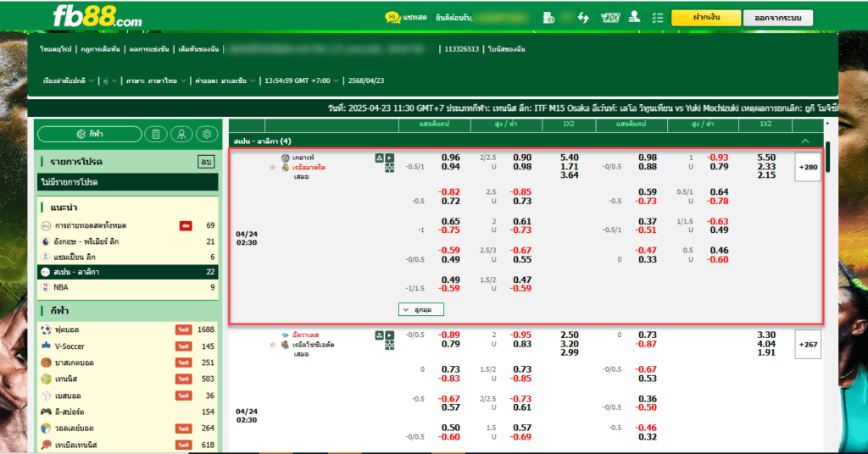
Task: Open การถ่ายทอดสดทั้งหมด live broadcasts list
Action: (128, 225)
